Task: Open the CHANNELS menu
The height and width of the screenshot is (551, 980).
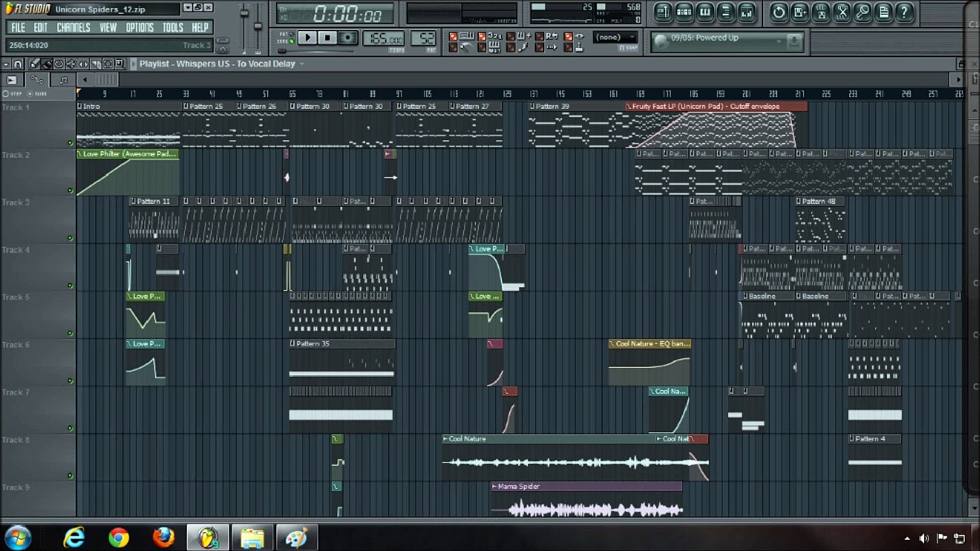Action: tap(73, 28)
